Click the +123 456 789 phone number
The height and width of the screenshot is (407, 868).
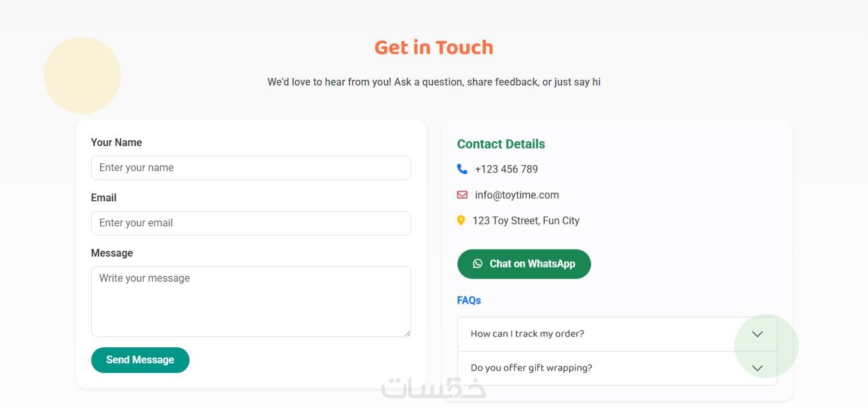point(506,169)
